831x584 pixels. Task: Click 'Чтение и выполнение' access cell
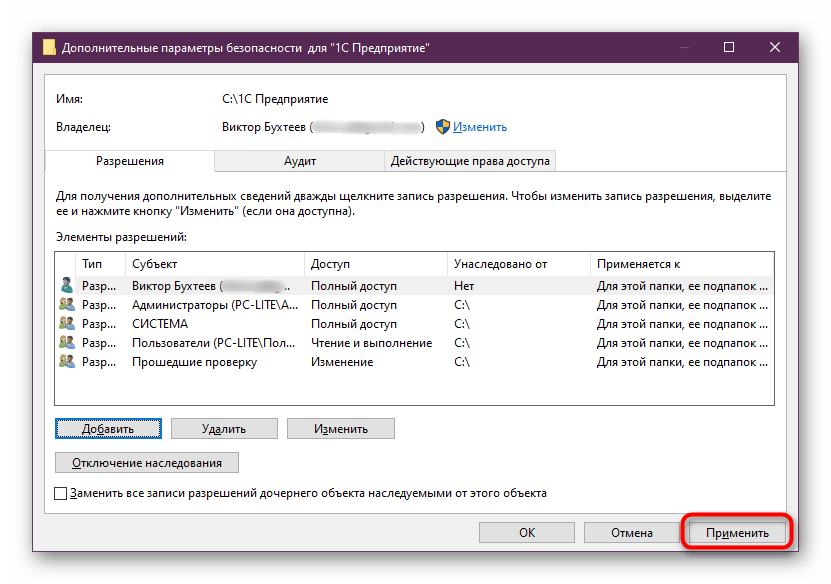point(372,343)
